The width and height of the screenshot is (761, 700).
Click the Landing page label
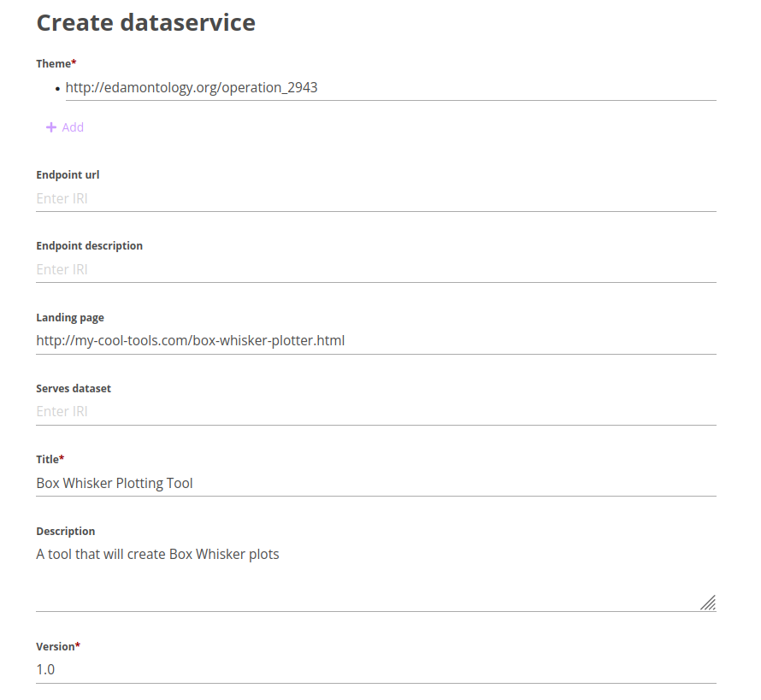click(70, 318)
